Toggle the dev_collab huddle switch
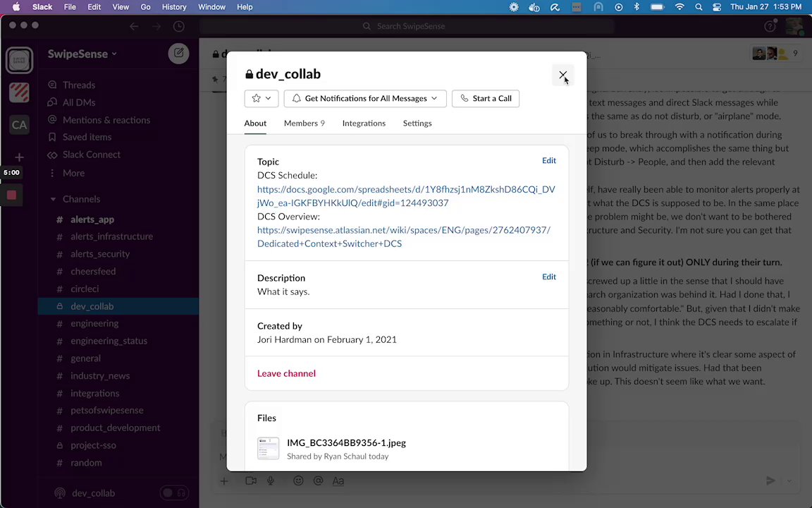 (x=174, y=493)
